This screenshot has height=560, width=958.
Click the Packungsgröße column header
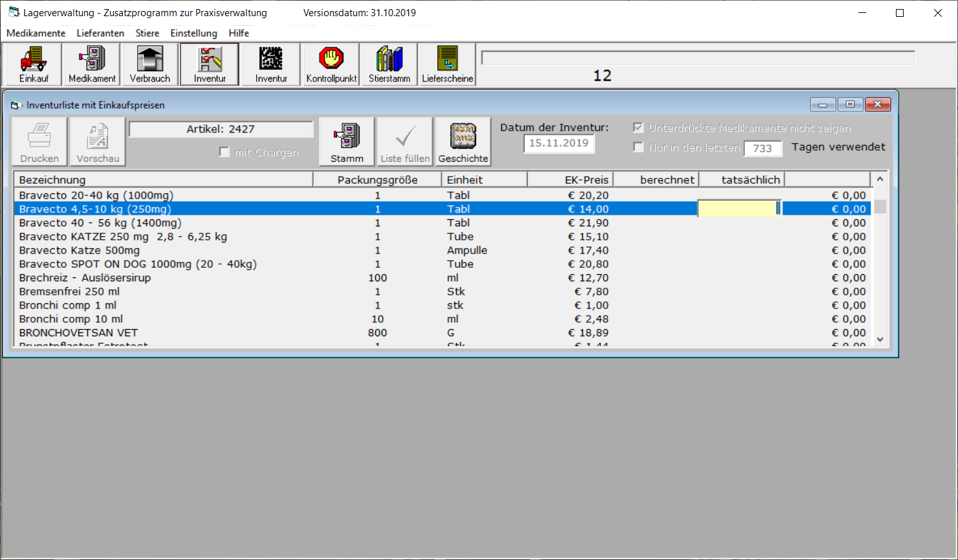click(378, 180)
